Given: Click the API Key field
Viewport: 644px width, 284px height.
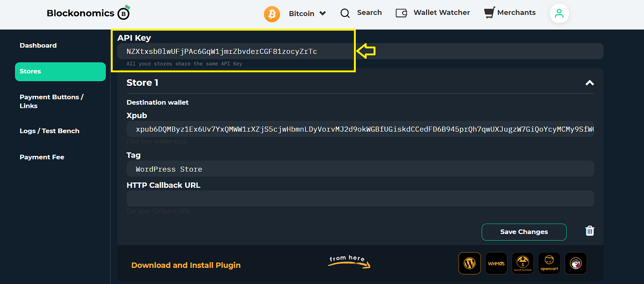Looking at the screenshot, I should pyautogui.click(x=360, y=51).
